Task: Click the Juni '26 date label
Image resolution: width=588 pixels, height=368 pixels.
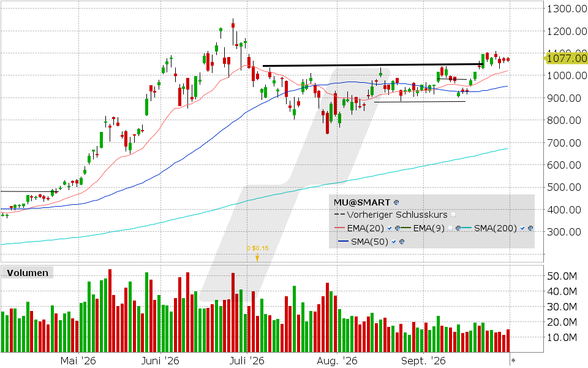Action: click(x=160, y=361)
